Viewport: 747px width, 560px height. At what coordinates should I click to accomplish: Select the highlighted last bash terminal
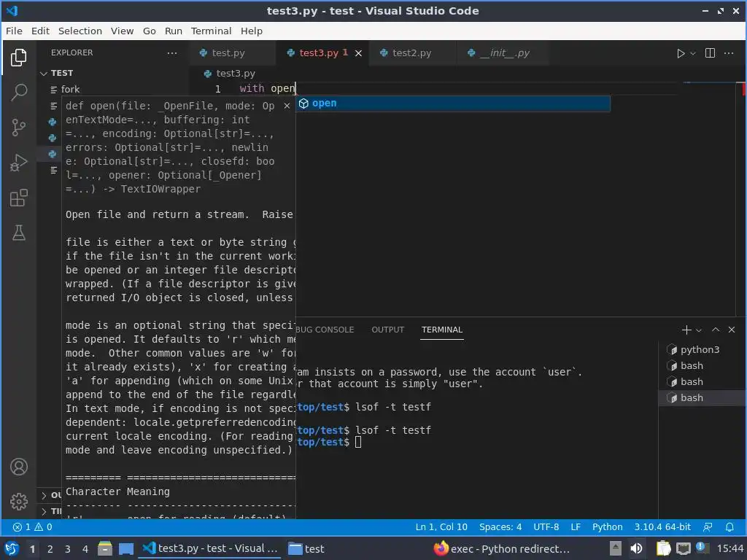coord(700,397)
